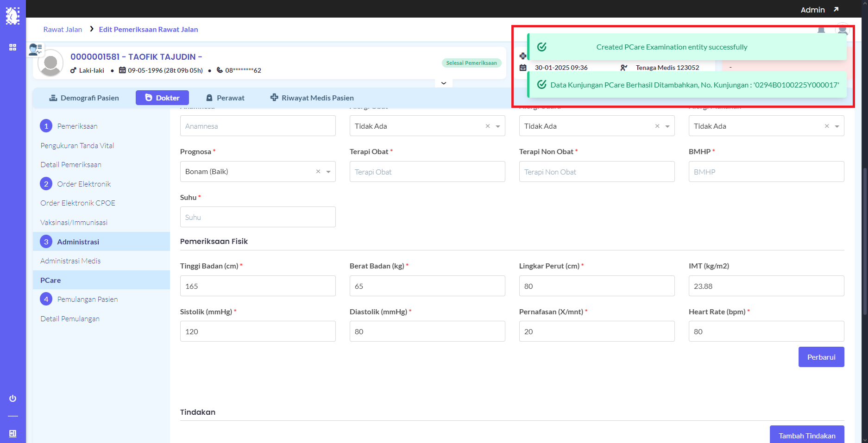Click the page vertical scrollbar
This screenshot has height=443, width=868.
865,241
